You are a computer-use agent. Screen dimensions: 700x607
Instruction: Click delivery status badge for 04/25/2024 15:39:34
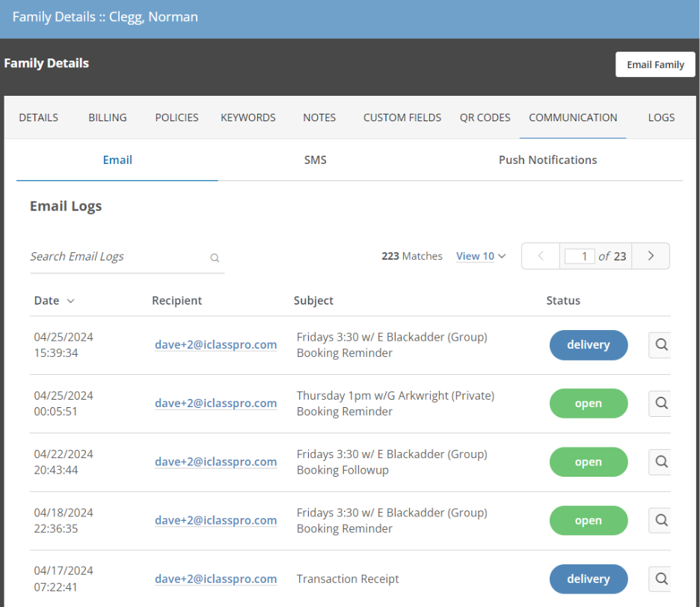pyautogui.click(x=589, y=345)
